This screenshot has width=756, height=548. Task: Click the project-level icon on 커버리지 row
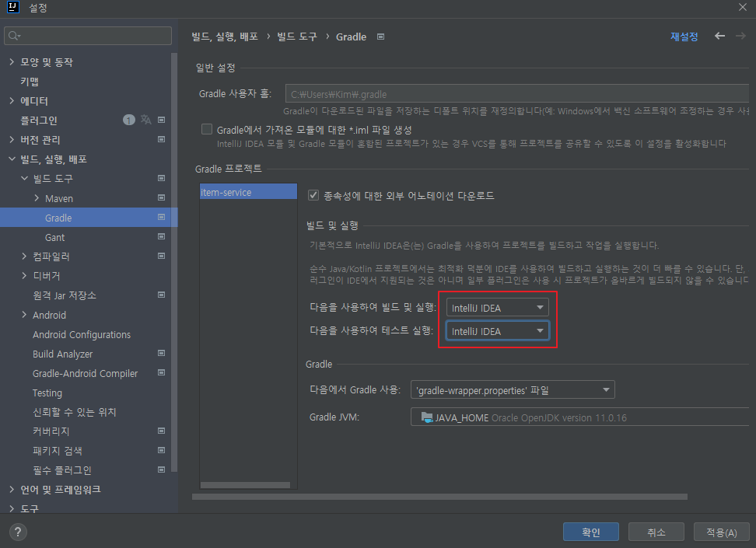162,431
